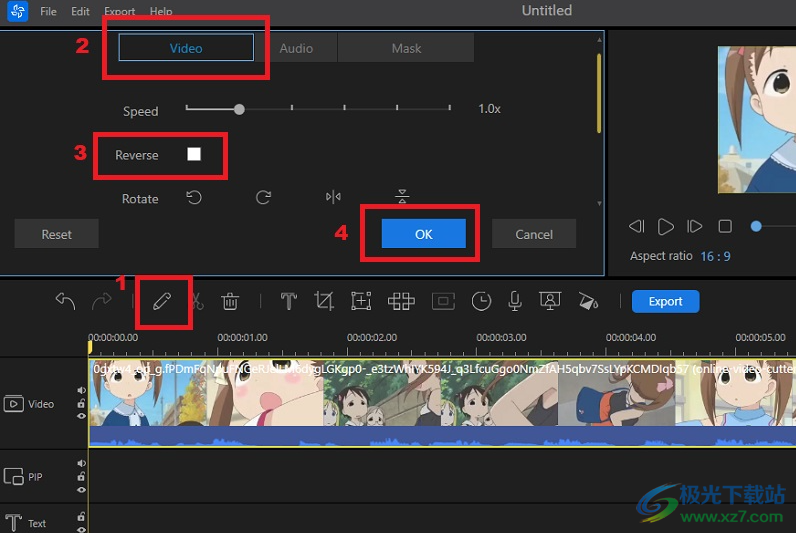Viewport: 796px width, 533px height.
Task: Click the clip's blue audio waveform
Action: click(442, 436)
